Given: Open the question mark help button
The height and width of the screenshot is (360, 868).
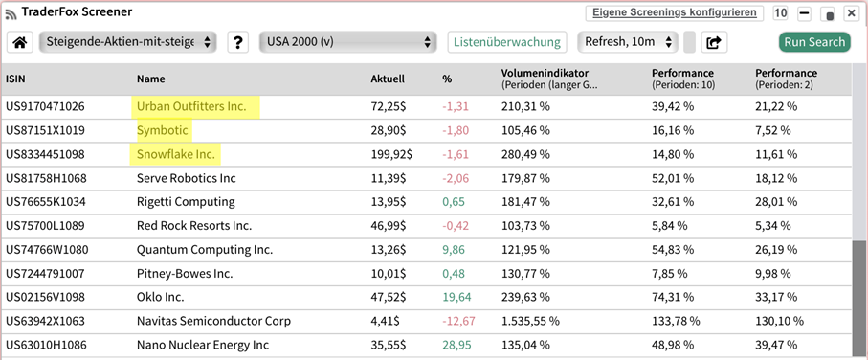Looking at the screenshot, I should 237,42.
